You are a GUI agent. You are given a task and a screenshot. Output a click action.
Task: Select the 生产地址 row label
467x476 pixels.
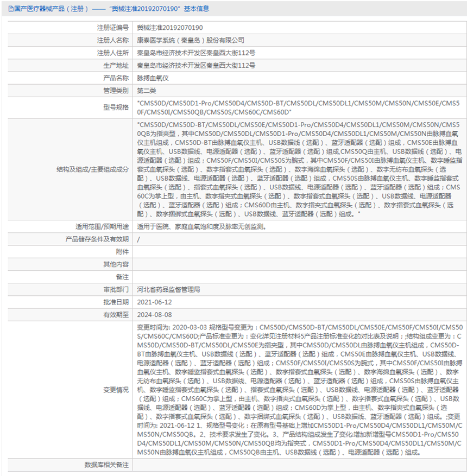point(116,66)
